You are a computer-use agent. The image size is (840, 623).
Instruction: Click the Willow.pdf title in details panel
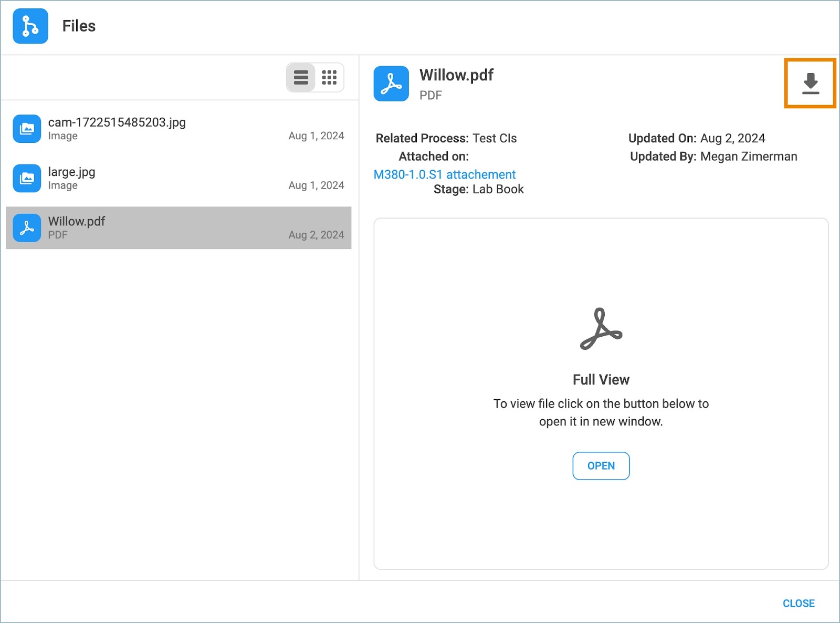(456, 75)
